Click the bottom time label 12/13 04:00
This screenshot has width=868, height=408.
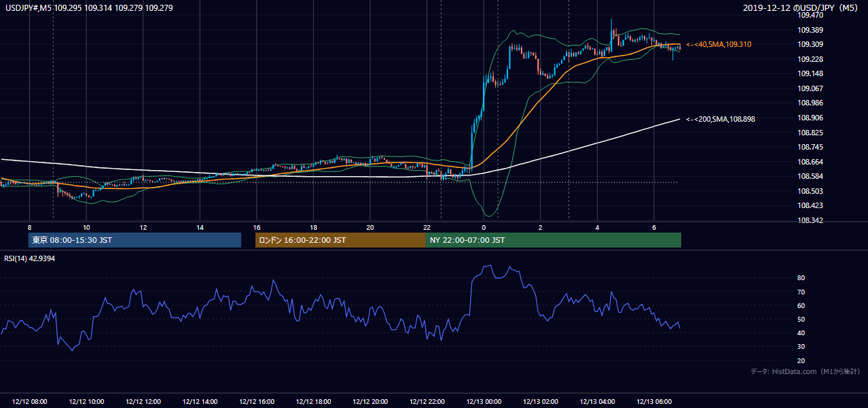click(x=597, y=402)
